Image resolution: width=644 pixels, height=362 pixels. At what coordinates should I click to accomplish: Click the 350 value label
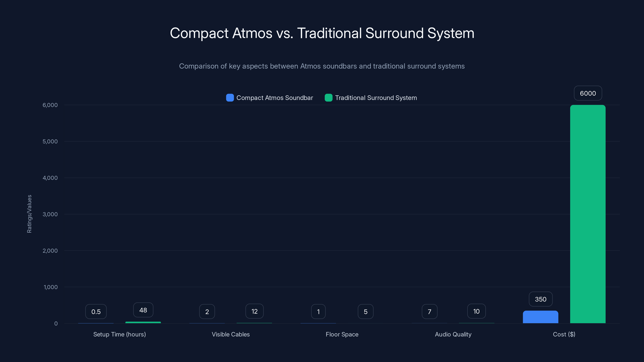[x=541, y=299]
